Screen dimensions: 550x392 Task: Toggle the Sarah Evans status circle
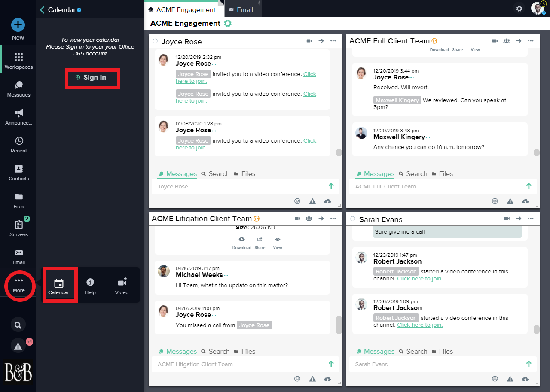(x=353, y=219)
